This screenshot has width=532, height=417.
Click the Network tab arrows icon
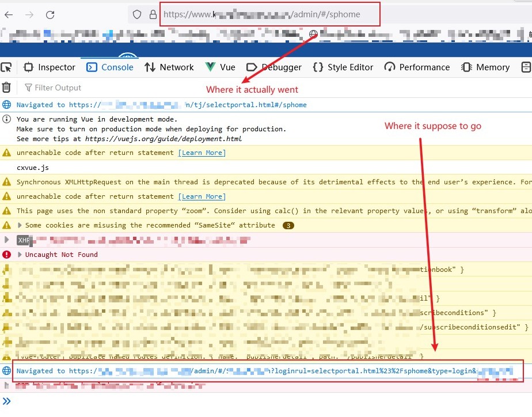coord(150,67)
